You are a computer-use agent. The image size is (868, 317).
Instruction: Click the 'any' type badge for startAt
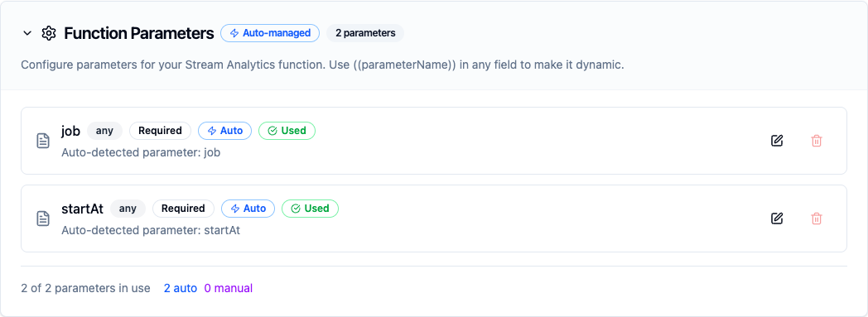click(x=128, y=208)
